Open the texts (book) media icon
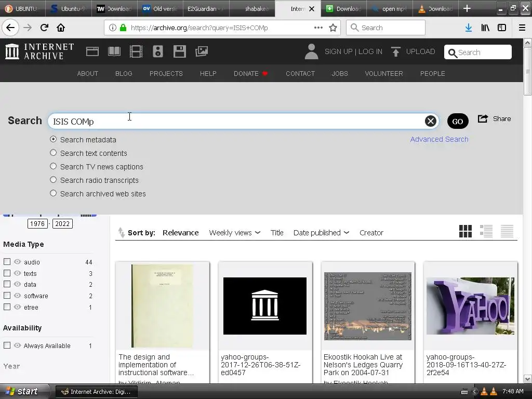Viewport: 532px width, 399px height. tap(114, 51)
